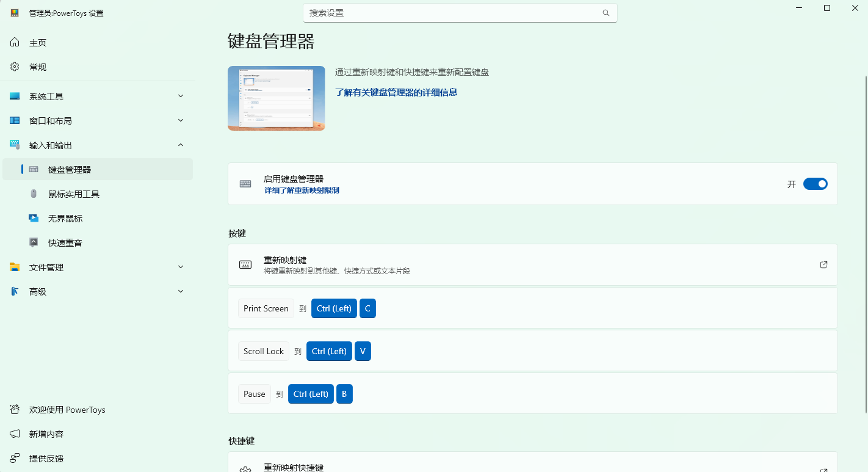Click the 欢迎使用 PowerToys icon
The width and height of the screenshot is (868, 472).
tap(15, 410)
